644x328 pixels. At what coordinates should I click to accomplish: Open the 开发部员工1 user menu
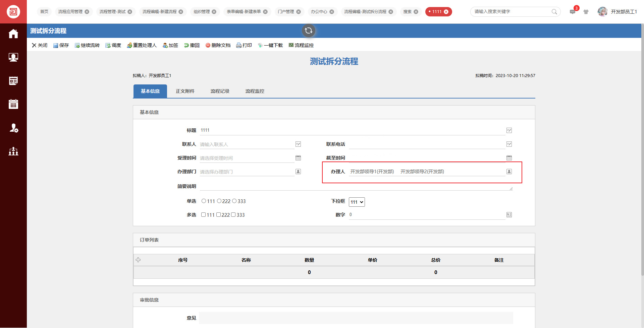pyautogui.click(x=617, y=12)
